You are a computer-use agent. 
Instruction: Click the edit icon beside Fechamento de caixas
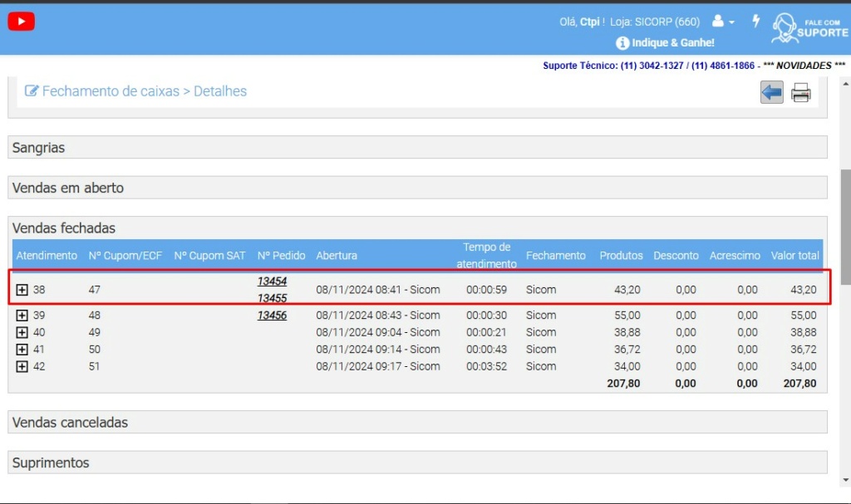coord(32,91)
